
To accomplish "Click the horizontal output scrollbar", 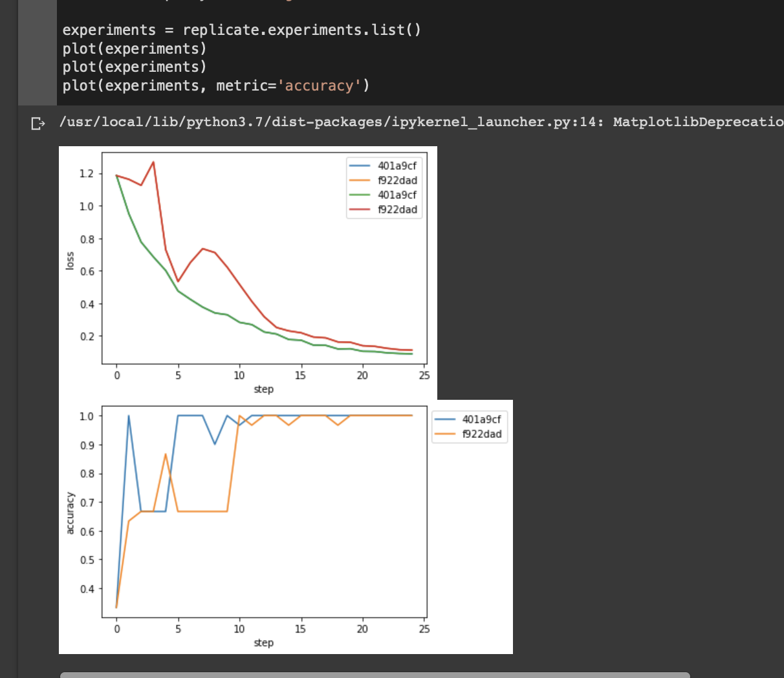I will point(375,675).
